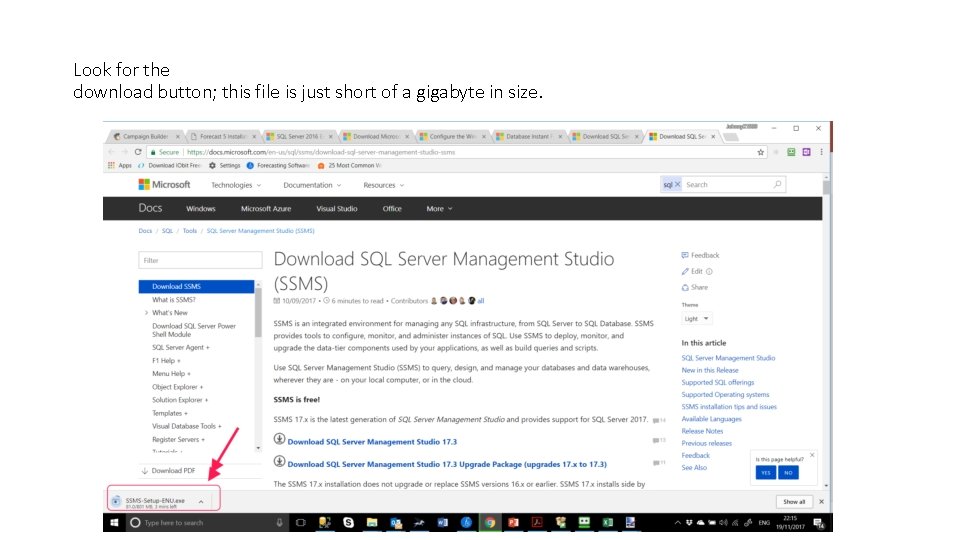This screenshot has height=540, width=960.
Task: Open Feedback from the right sidebar
Action: [x=700, y=255]
